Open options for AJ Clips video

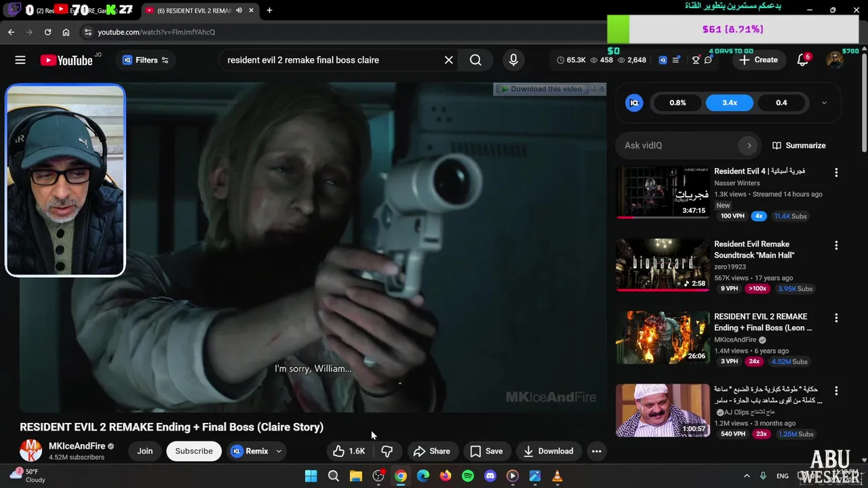[836, 390]
